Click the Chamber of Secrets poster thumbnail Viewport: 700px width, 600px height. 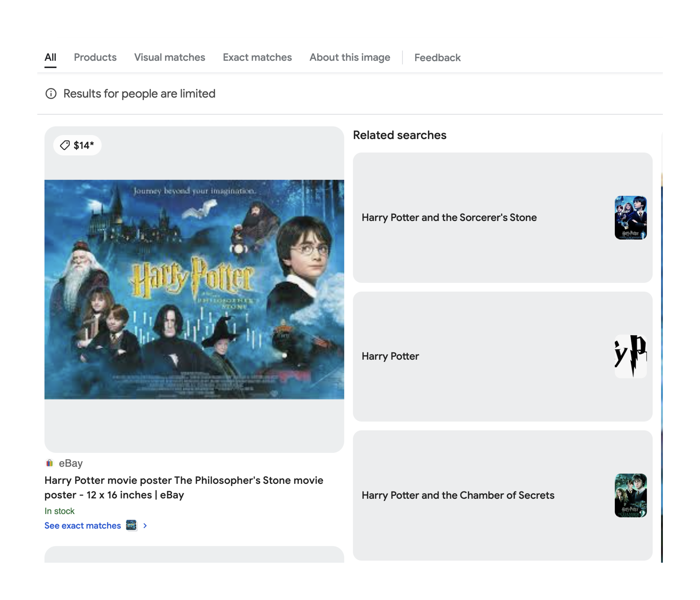pyautogui.click(x=631, y=496)
